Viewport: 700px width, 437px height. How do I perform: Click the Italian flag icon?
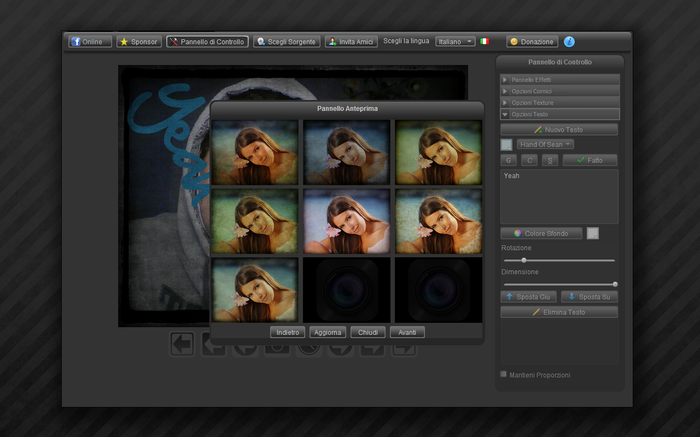(485, 42)
